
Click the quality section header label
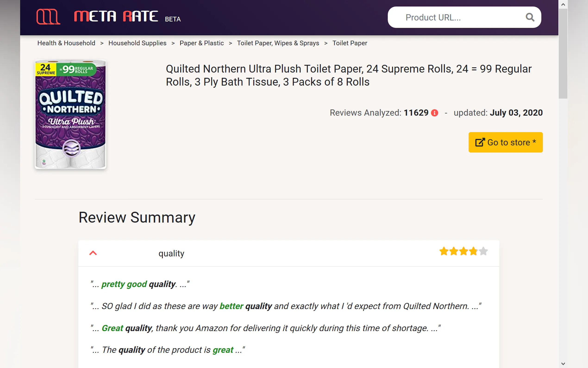[x=171, y=253]
